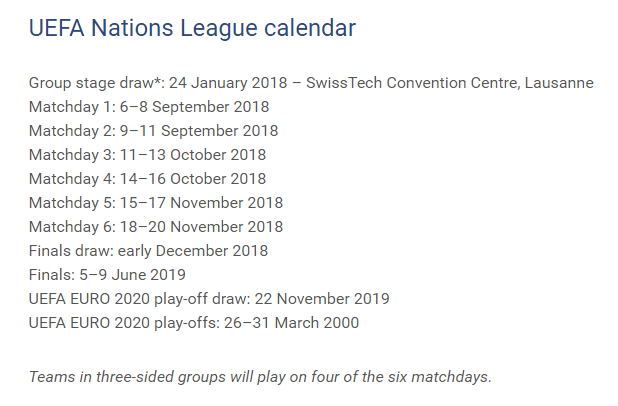Click the Matchday 4 entry

[148, 179]
